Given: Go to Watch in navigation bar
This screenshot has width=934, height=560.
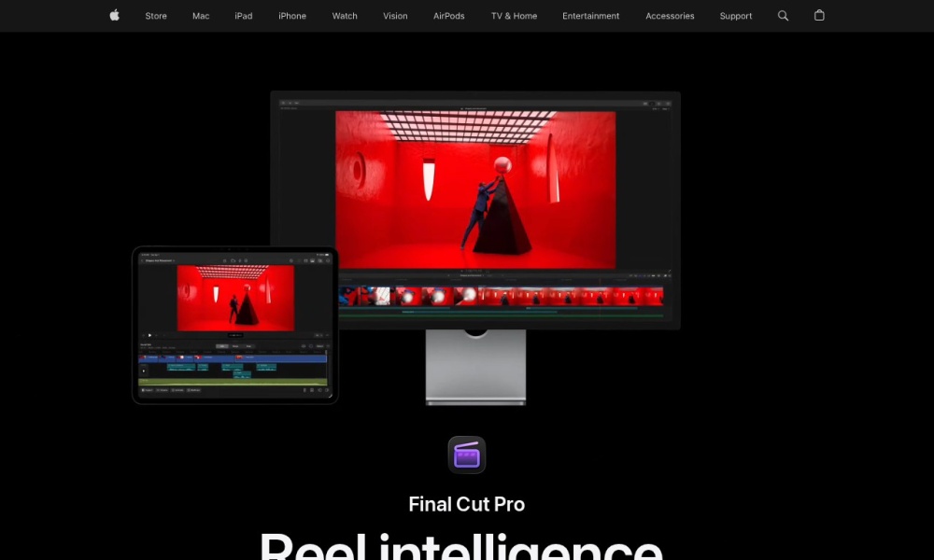Looking at the screenshot, I should (x=345, y=16).
